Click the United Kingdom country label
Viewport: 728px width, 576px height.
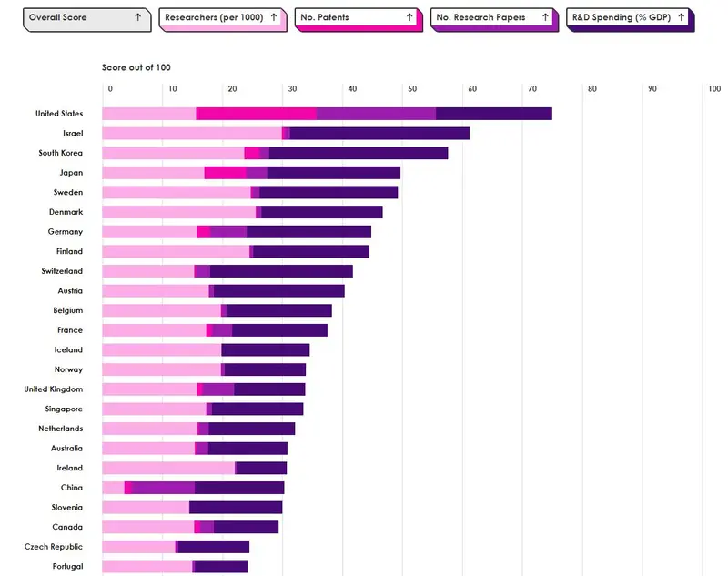click(54, 389)
